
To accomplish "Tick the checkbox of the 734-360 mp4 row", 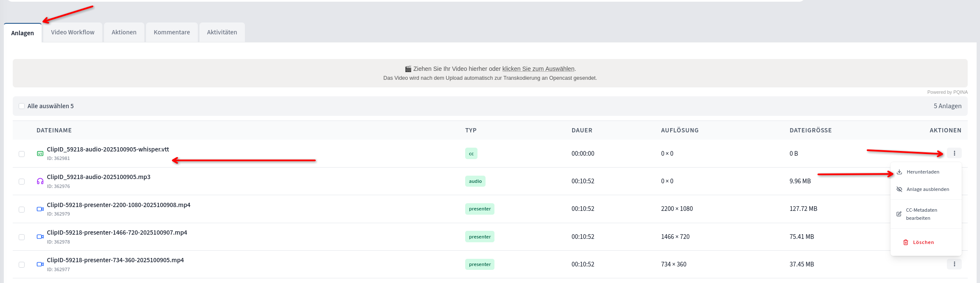I will click(22, 265).
